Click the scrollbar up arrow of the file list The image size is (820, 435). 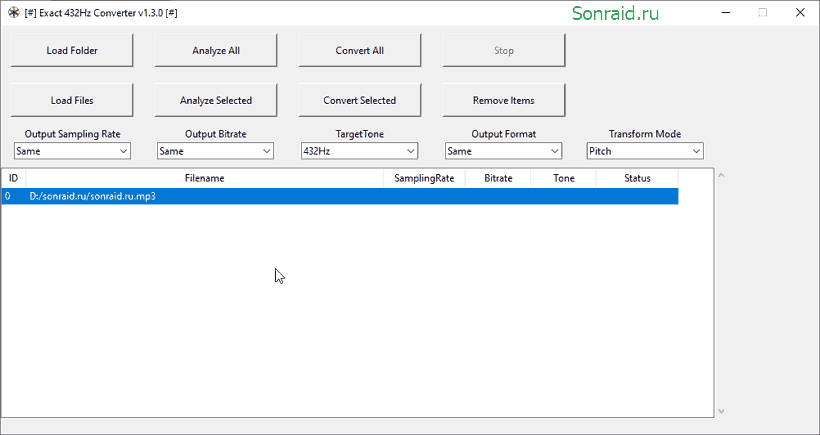pos(721,175)
